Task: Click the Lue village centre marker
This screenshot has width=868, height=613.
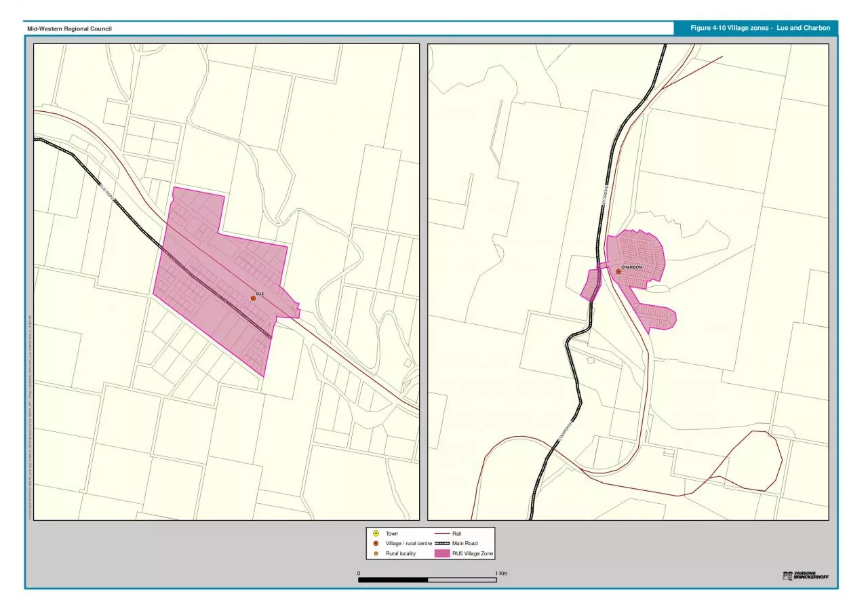Action: tap(253, 298)
